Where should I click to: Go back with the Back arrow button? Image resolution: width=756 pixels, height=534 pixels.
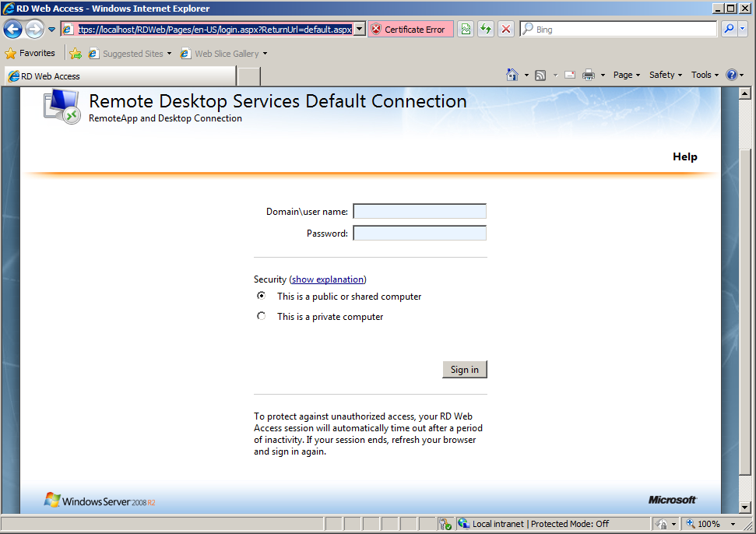(x=13, y=29)
